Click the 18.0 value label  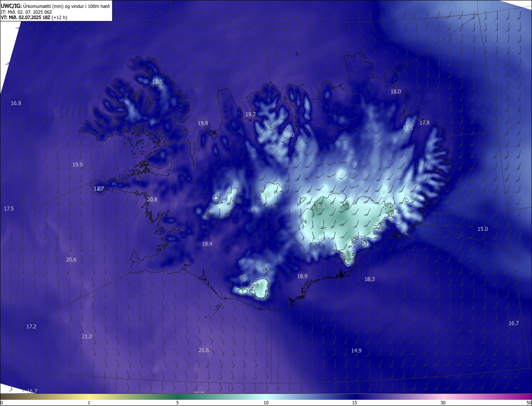(x=396, y=91)
